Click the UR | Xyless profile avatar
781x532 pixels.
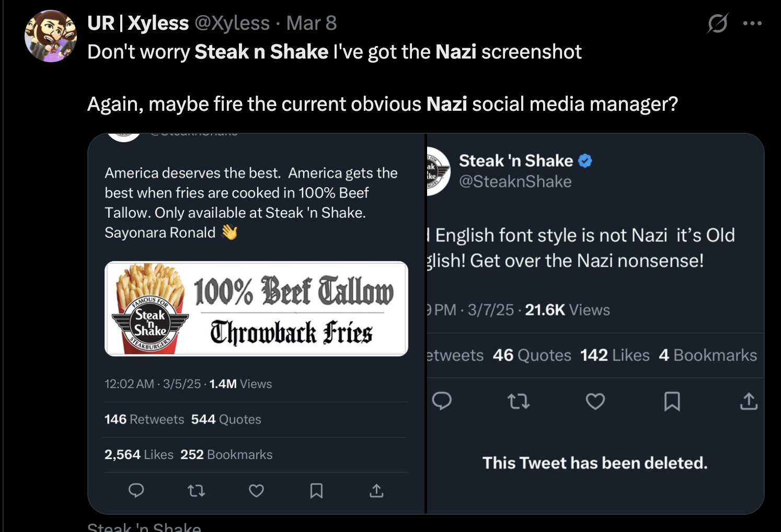point(50,36)
